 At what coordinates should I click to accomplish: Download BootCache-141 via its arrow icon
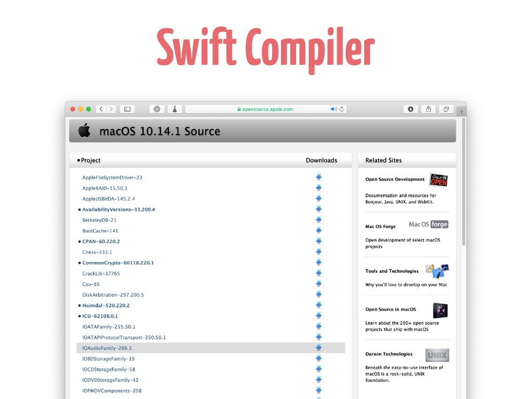[x=318, y=230]
